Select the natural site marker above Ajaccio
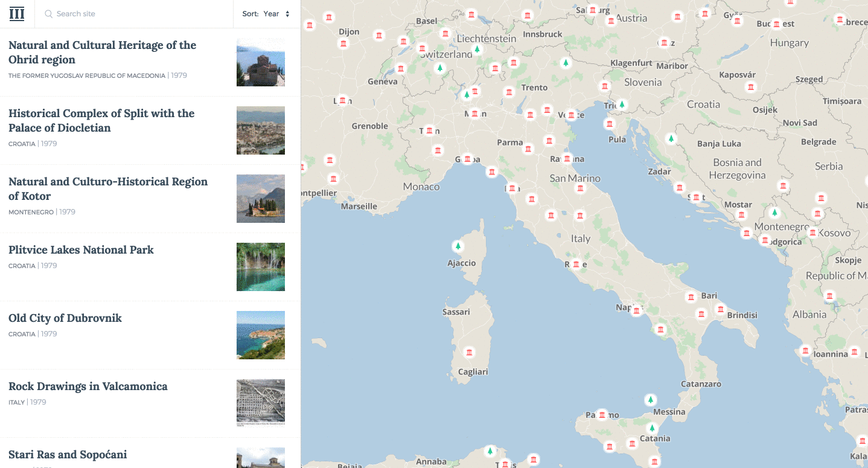Image resolution: width=868 pixels, height=468 pixels. [458, 246]
